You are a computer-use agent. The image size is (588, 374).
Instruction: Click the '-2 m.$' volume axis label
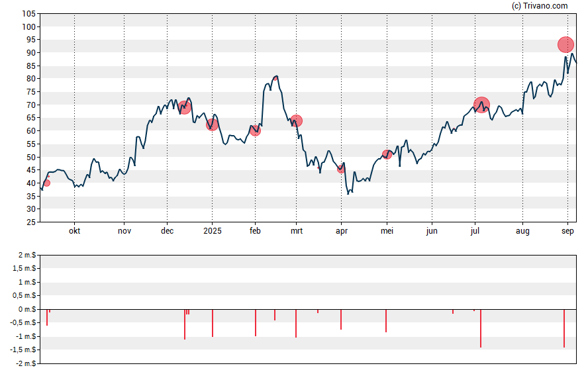(x=26, y=363)
